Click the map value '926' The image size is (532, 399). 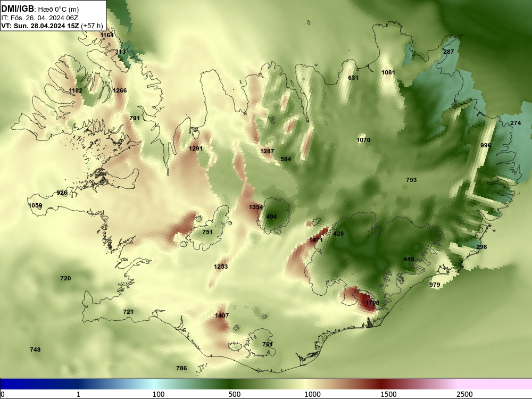(x=62, y=193)
